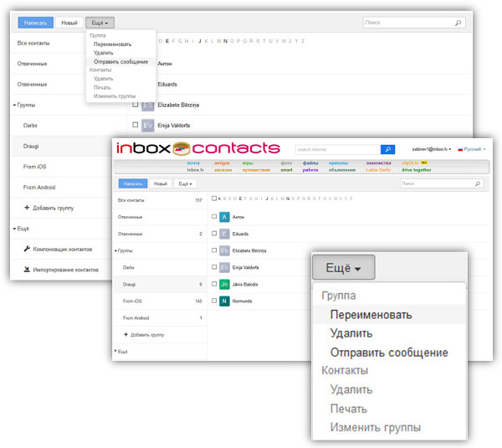Screen dimensions: 502x448
Task: Click the Russian flag icon near Русский
Action: [460, 149]
